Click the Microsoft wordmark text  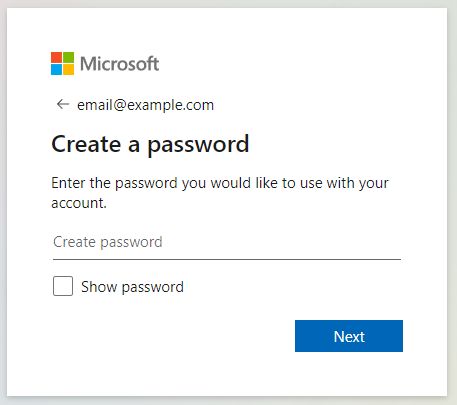[120, 64]
